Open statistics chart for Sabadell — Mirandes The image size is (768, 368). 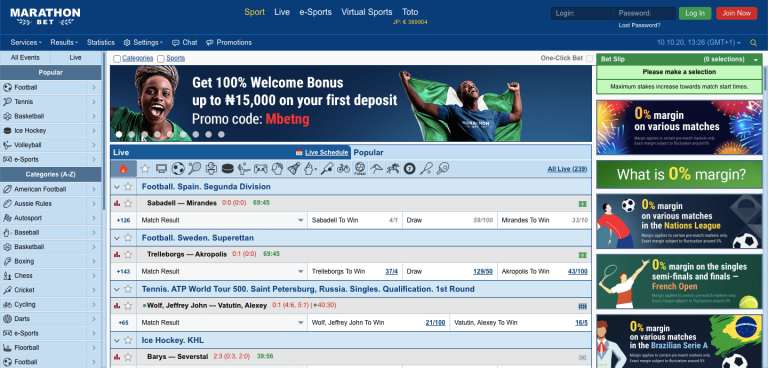117,203
